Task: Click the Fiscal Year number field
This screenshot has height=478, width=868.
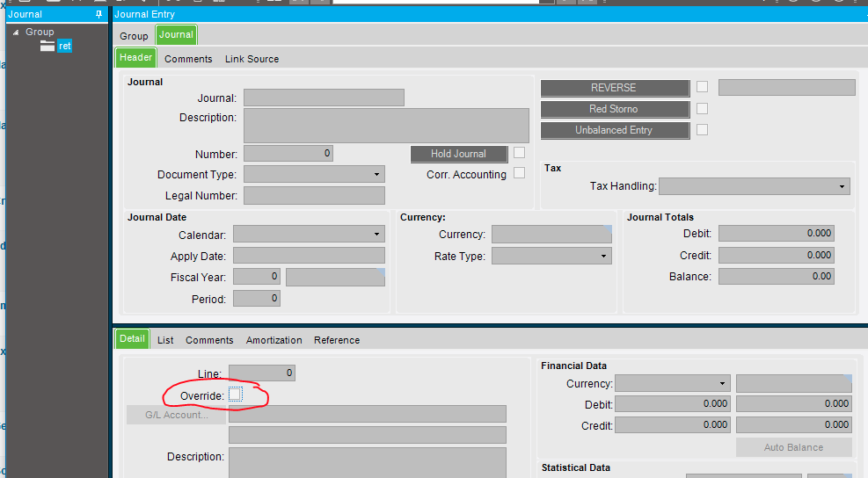Action: [257, 277]
